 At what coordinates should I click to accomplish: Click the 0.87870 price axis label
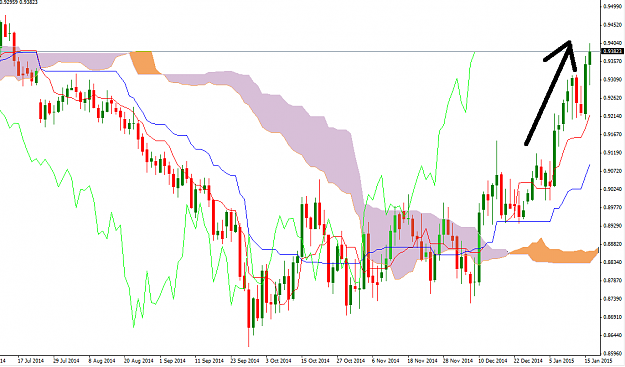(x=613, y=281)
